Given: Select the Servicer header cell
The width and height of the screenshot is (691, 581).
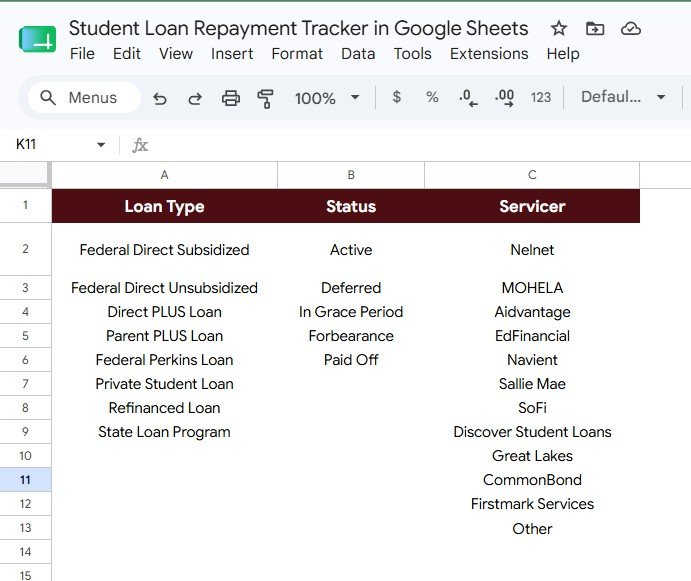Looking at the screenshot, I should 532,206.
